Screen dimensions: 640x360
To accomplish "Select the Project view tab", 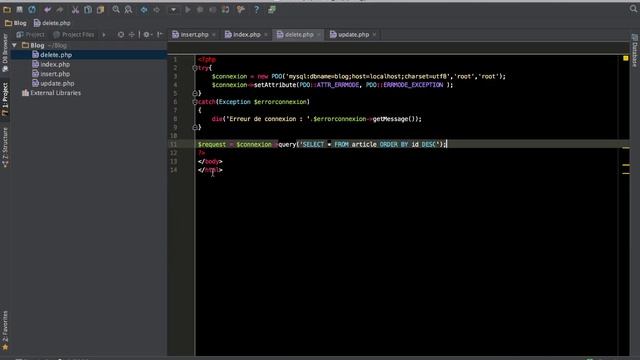I will (31, 35).
